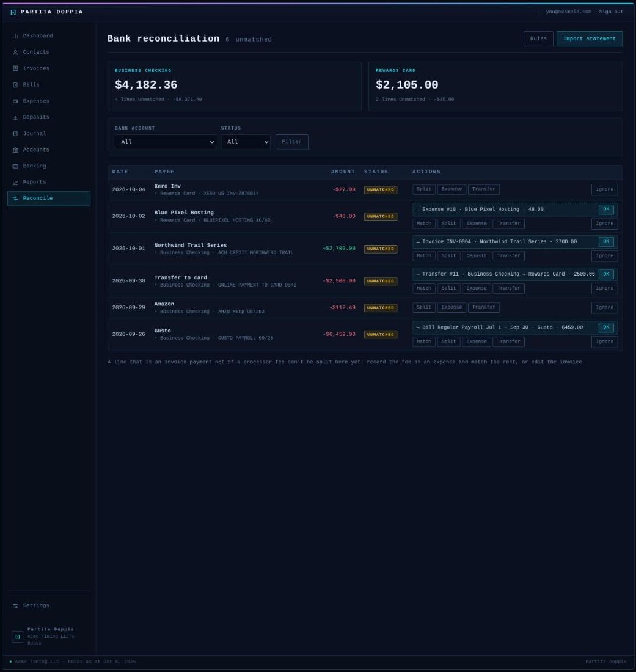Click the Expenses card icon
This screenshot has width=636, height=672.
(15, 101)
